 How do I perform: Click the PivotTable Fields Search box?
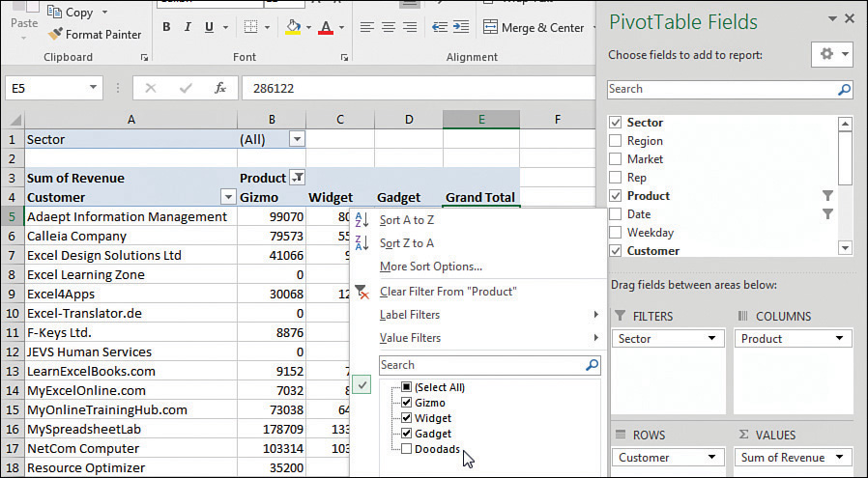(x=730, y=89)
